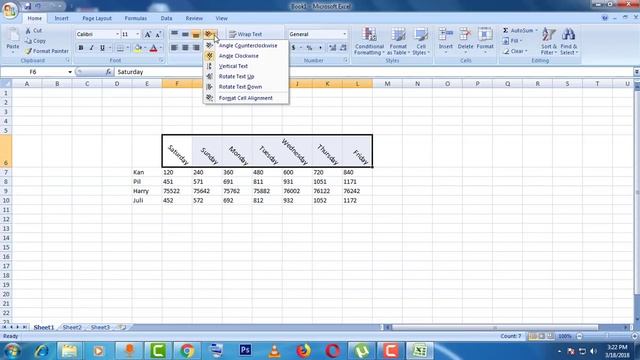
Task: Apply the Borders button
Action: [120, 48]
